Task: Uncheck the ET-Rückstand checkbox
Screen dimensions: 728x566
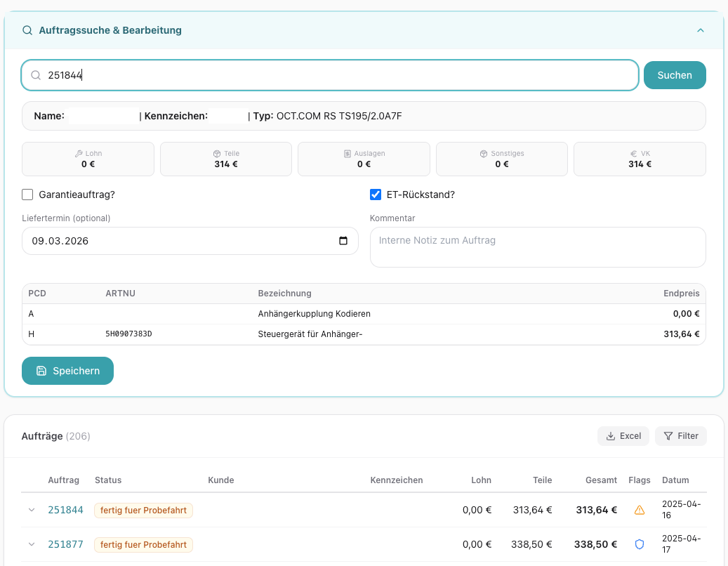Action: 376,195
